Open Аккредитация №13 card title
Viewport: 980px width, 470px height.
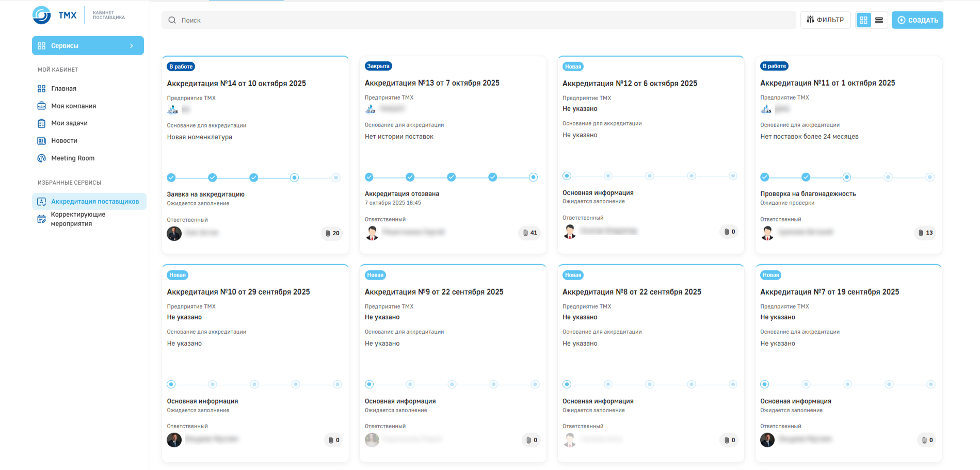tap(432, 83)
